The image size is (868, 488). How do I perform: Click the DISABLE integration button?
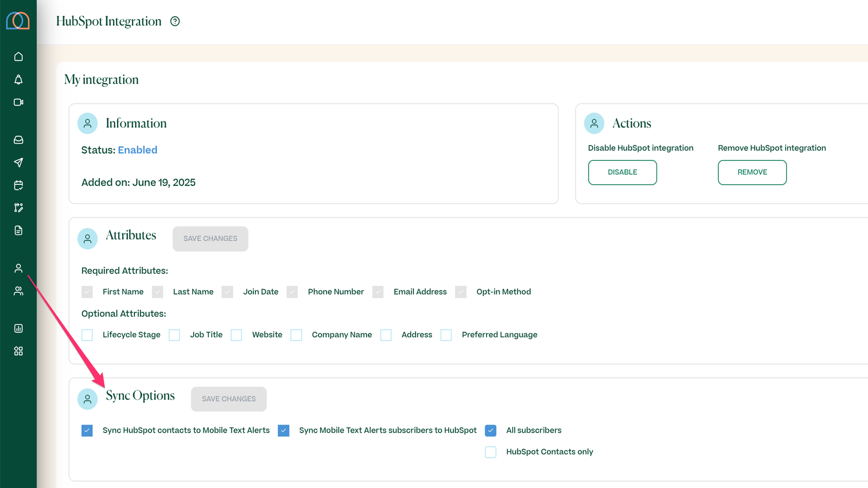tap(622, 172)
